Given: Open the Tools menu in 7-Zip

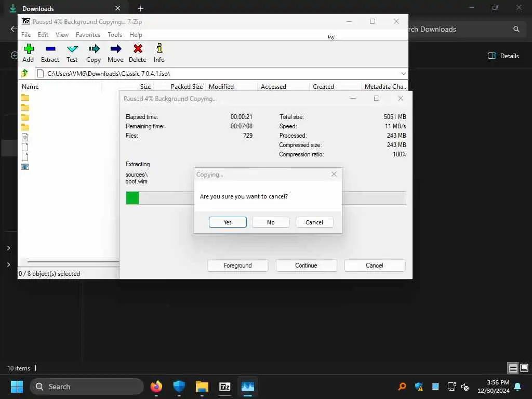Looking at the screenshot, I should tap(115, 35).
